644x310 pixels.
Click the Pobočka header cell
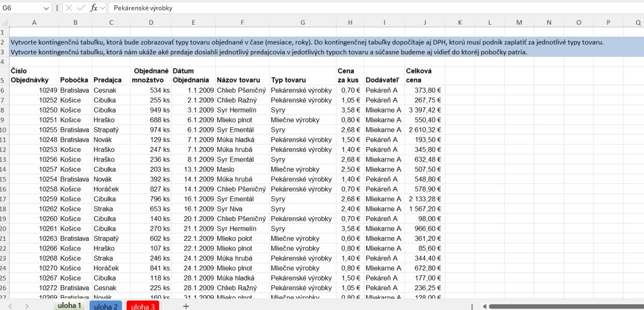[x=75, y=76]
